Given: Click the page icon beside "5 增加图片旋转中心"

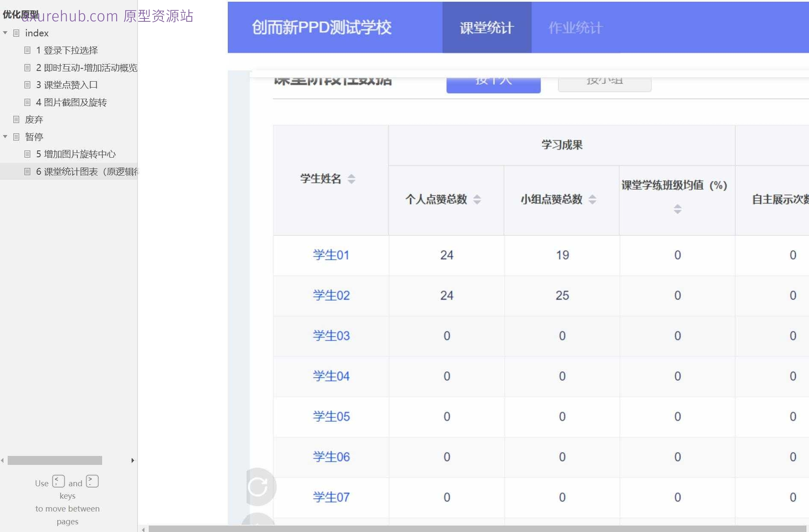Looking at the screenshot, I should tap(27, 154).
